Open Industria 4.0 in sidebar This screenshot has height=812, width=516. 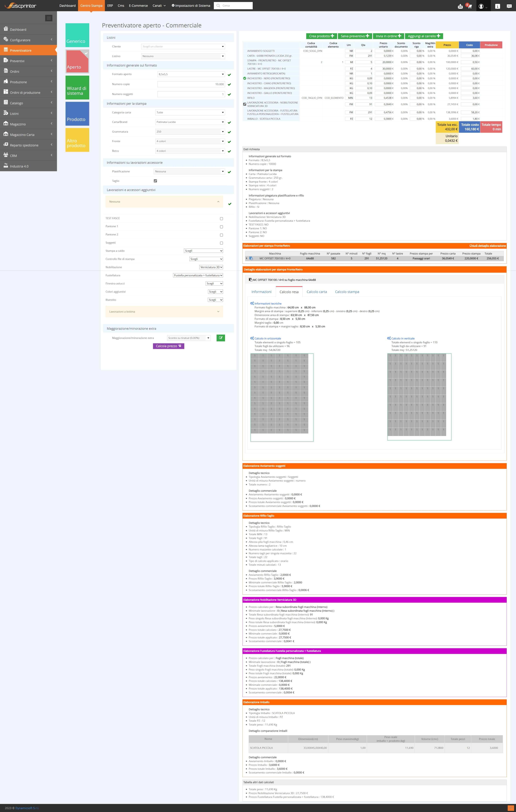point(28,166)
